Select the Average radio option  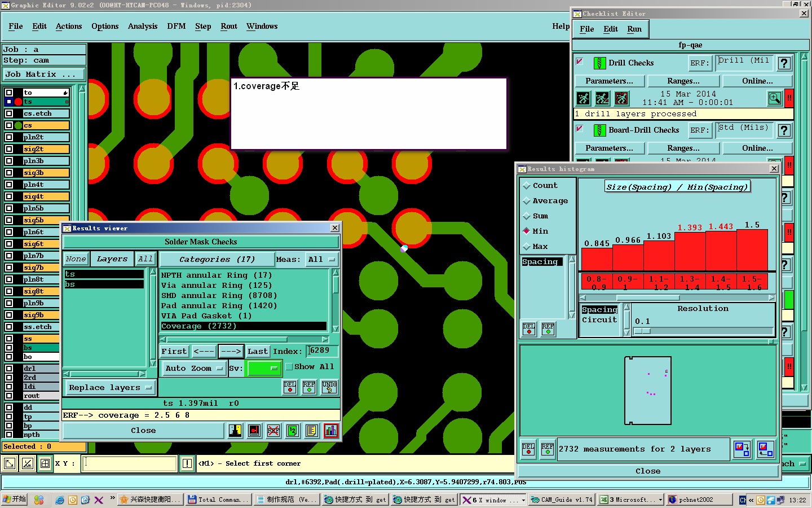point(527,201)
